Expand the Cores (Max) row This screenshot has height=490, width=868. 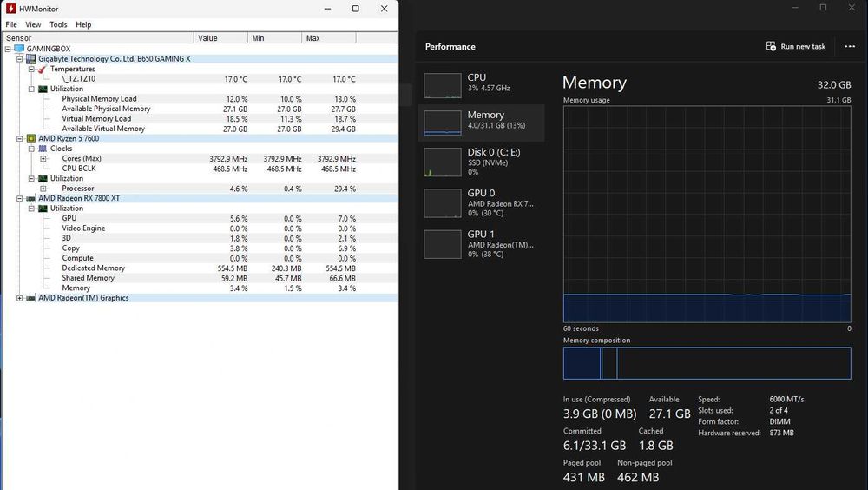click(x=43, y=158)
